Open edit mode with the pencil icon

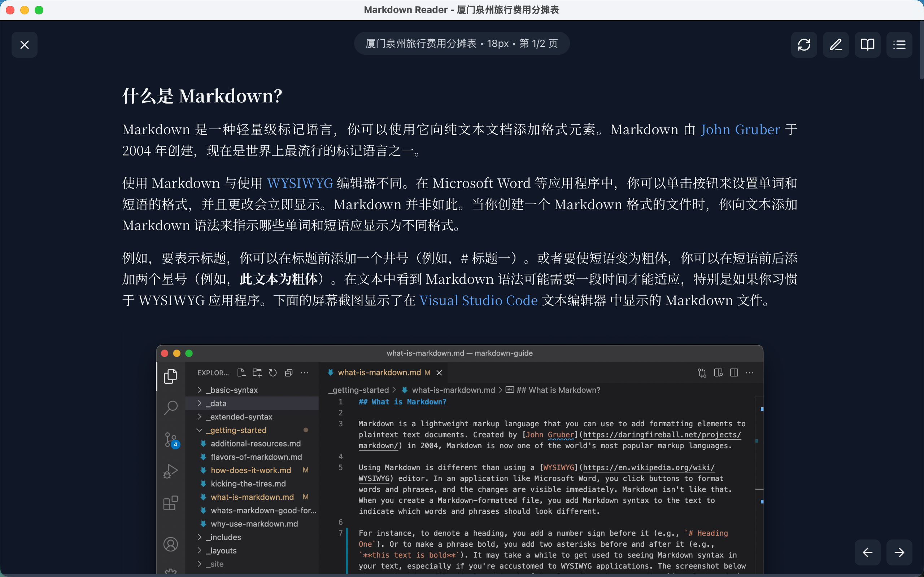point(836,45)
